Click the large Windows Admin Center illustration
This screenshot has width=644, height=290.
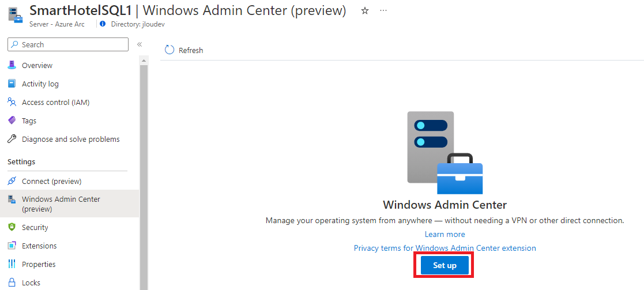445,152
